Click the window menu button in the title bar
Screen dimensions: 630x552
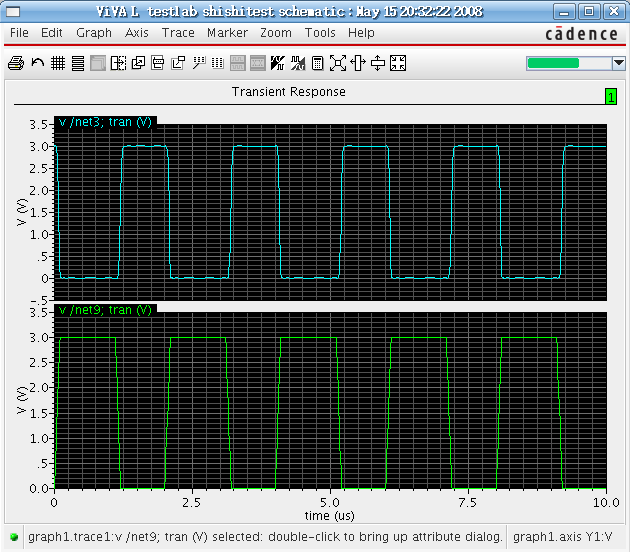coord(13,11)
